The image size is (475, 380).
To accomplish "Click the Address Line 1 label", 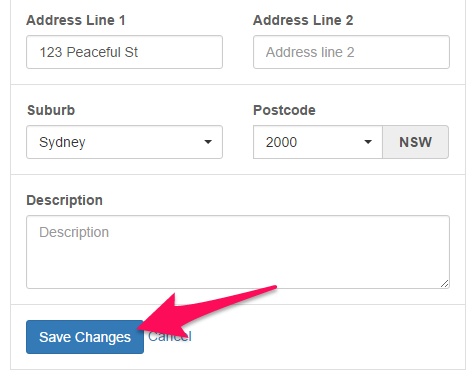I will point(76,20).
